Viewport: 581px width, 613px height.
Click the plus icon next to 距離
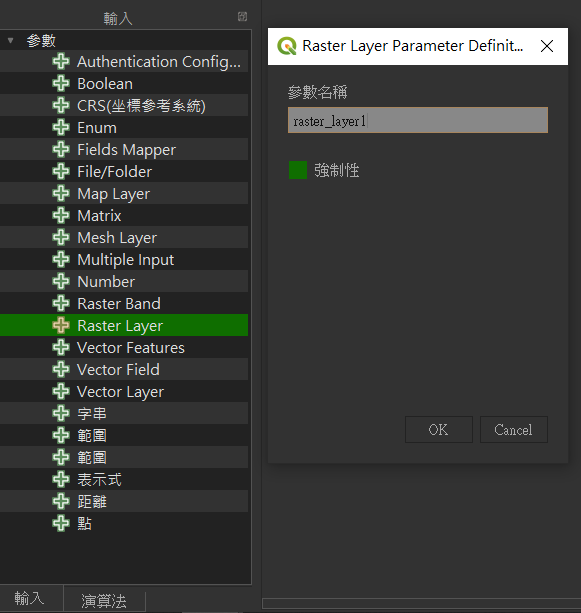click(x=61, y=501)
